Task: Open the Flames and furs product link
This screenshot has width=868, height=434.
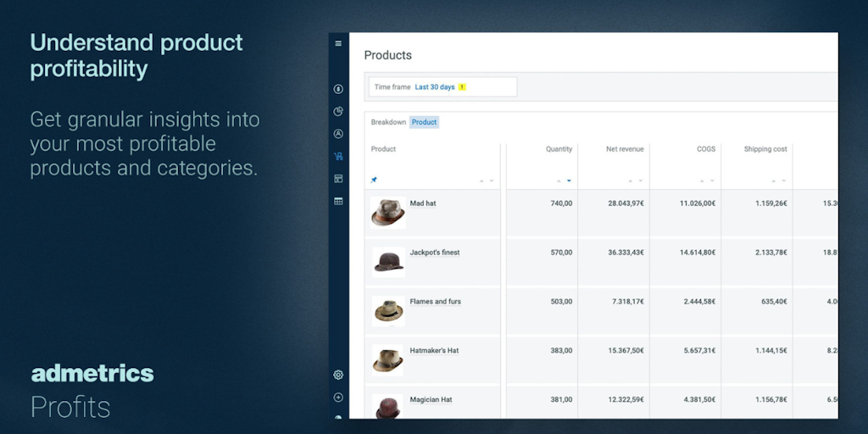Action: [x=435, y=302]
